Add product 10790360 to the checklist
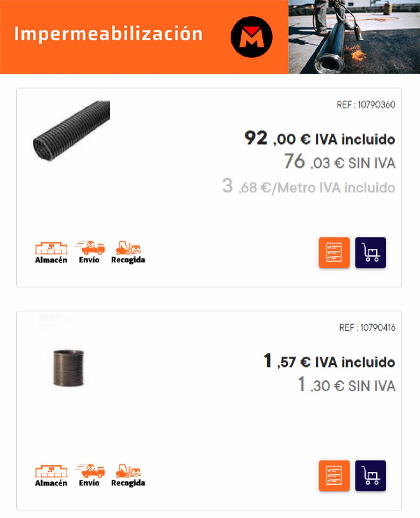The width and height of the screenshot is (420, 518). coord(334,252)
